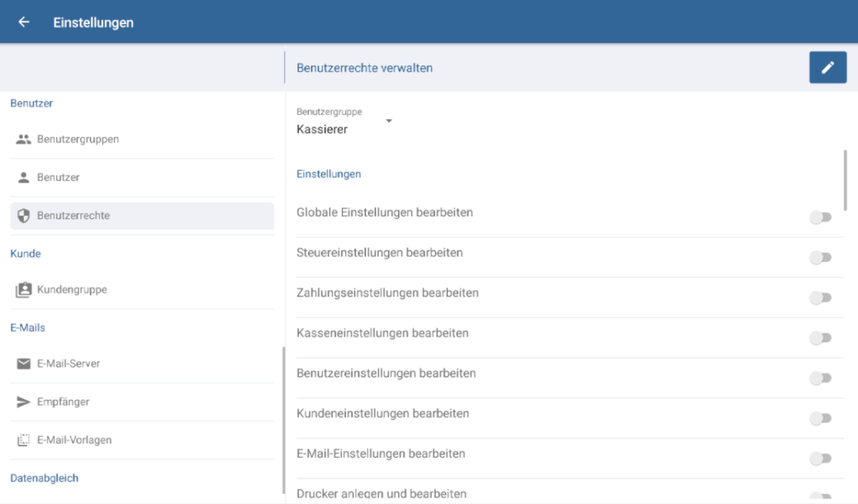
Task: Select the Benutzergruppen people icon
Action: [x=23, y=139]
